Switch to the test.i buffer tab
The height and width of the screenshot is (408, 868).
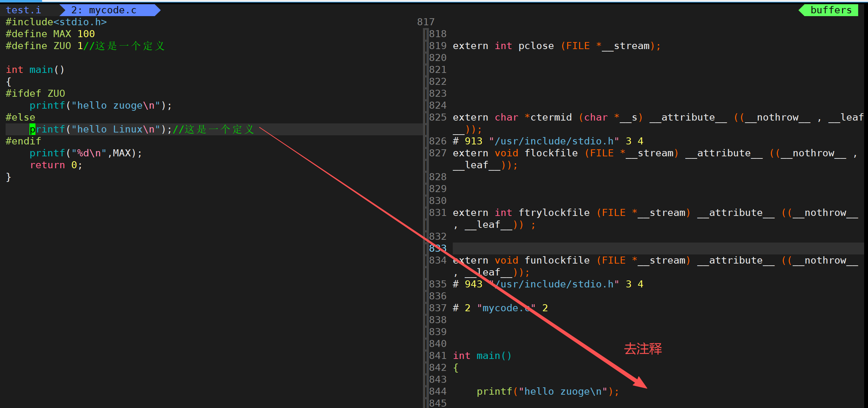(x=23, y=10)
